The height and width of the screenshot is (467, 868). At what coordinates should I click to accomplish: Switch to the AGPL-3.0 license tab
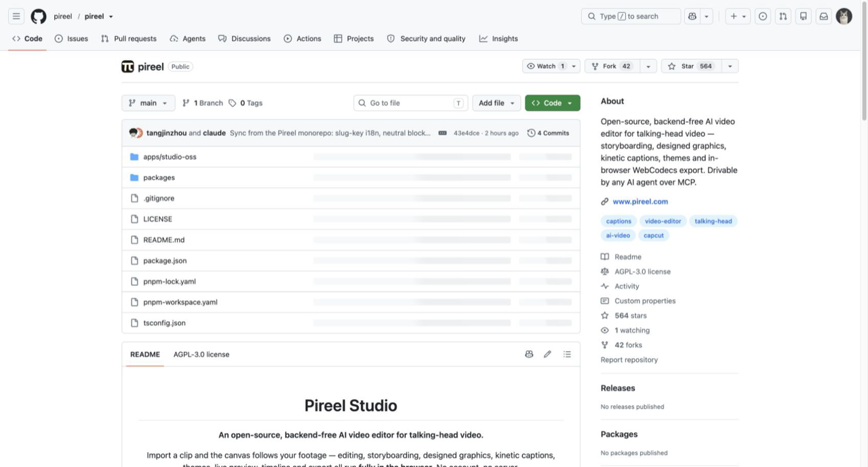[201, 354]
